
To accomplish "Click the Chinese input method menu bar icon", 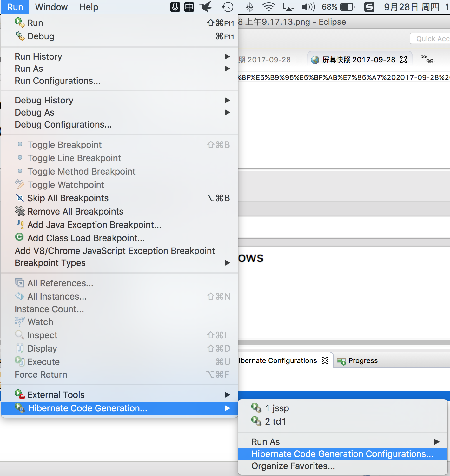I will click(x=189, y=7).
